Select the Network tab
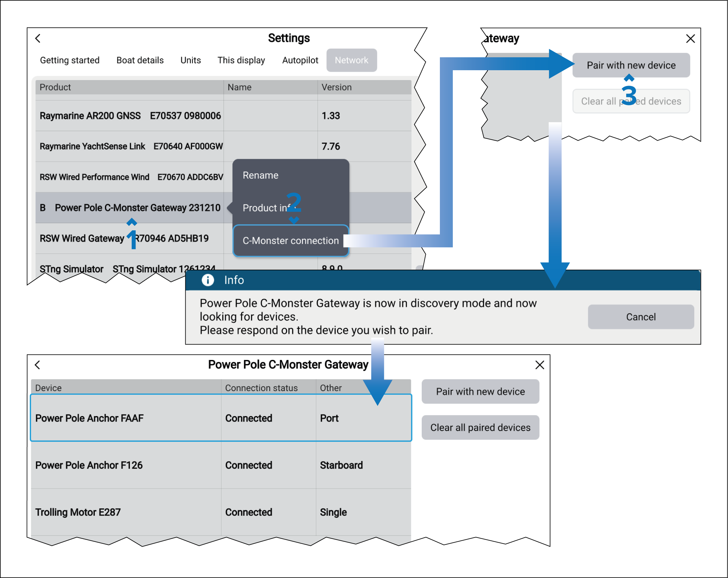Screen dimensions: 728x578 click(x=351, y=60)
